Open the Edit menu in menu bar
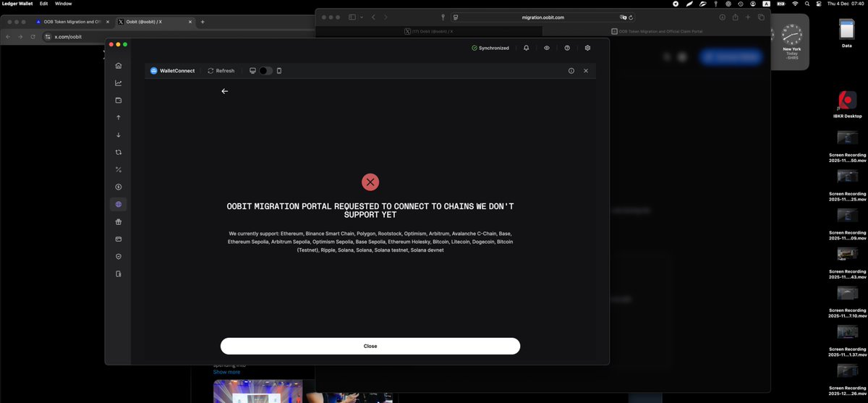Image resolution: width=868 pixels, height=403 pixels. click(x=44, y=4)
